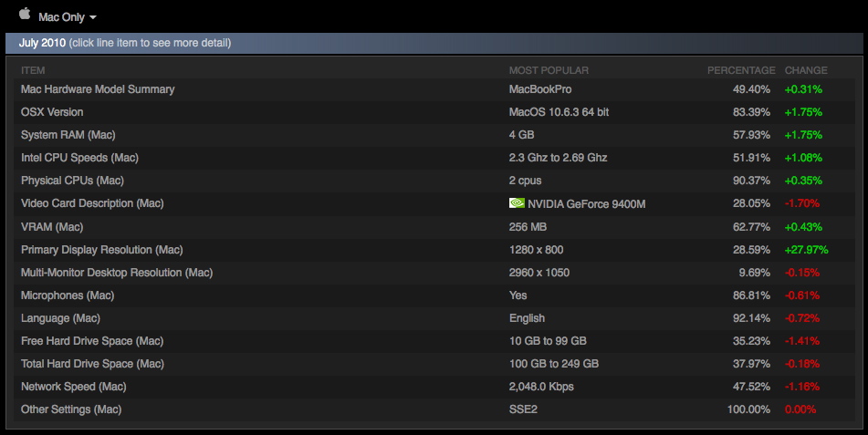This screenshot has width=868, height=435.
Task: Click the +27.97% change value
Action: (x=807, y=250)
